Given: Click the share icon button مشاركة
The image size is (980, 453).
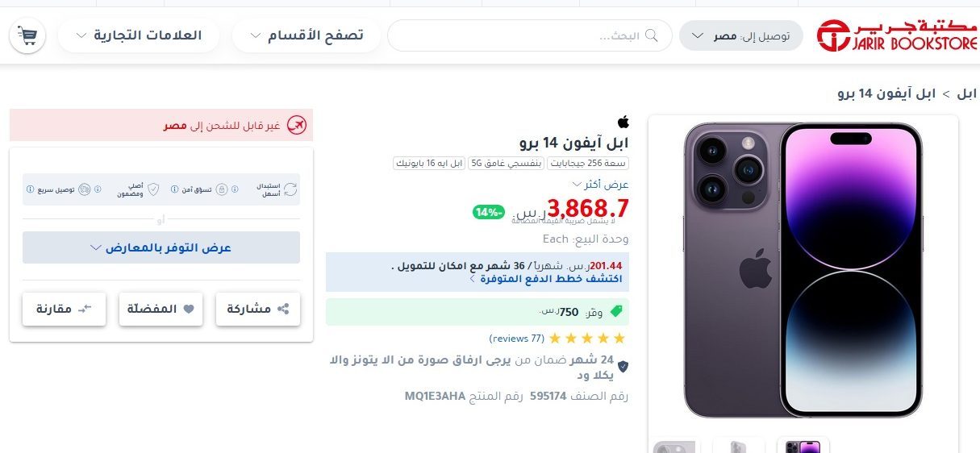Looking at the screenshot, I should point(258,310).
